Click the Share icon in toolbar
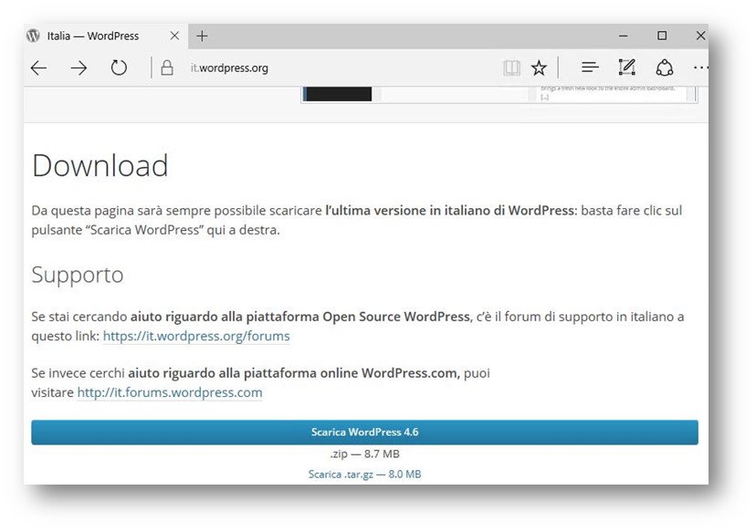This screenshot has width=756, height=532. [665, 68]
